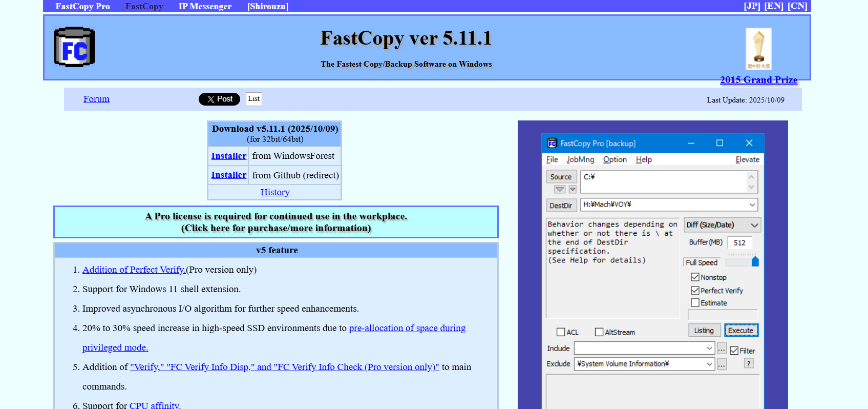868x409 pixels.
Task: Toggle the Perfect Verify checkbox
Action: point(695,291)
